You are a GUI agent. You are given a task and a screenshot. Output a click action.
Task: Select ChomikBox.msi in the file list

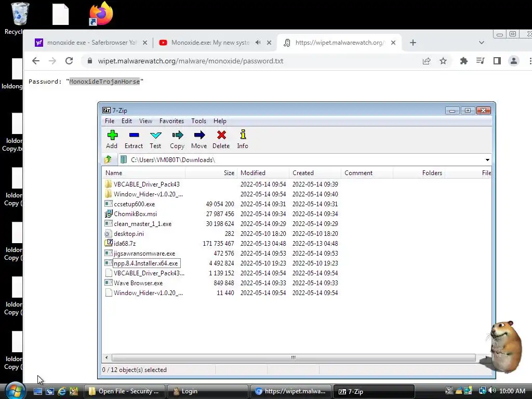(135, 214)
